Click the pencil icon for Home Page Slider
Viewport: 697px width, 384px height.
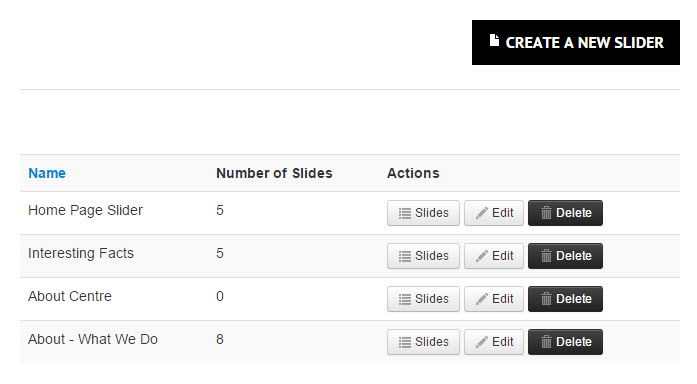click(x=481, y=213)
